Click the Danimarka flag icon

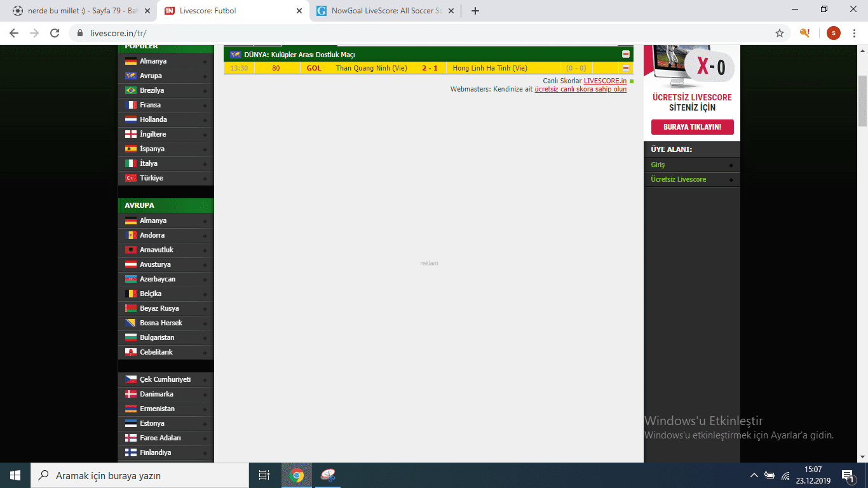pos(131,394)
